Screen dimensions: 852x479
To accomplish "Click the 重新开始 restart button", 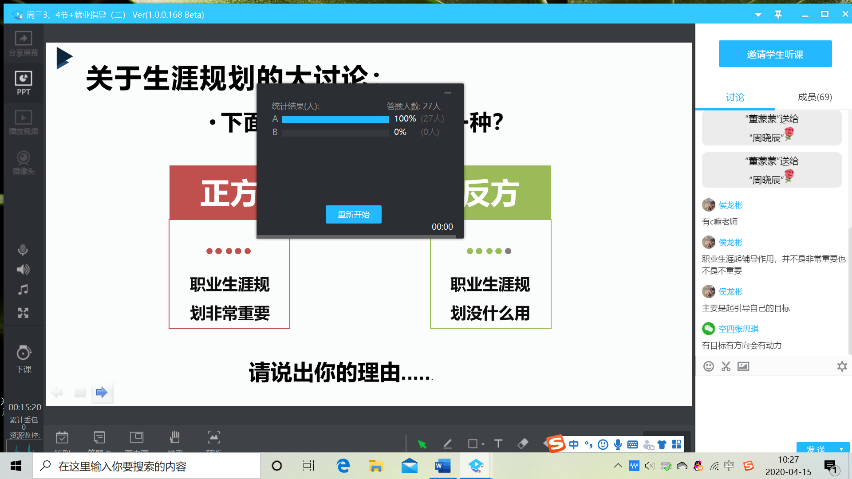I will [353, 214].
